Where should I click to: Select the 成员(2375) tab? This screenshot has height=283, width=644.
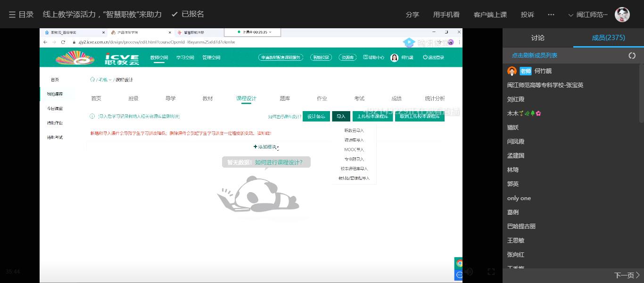click(x=608, y=38)
